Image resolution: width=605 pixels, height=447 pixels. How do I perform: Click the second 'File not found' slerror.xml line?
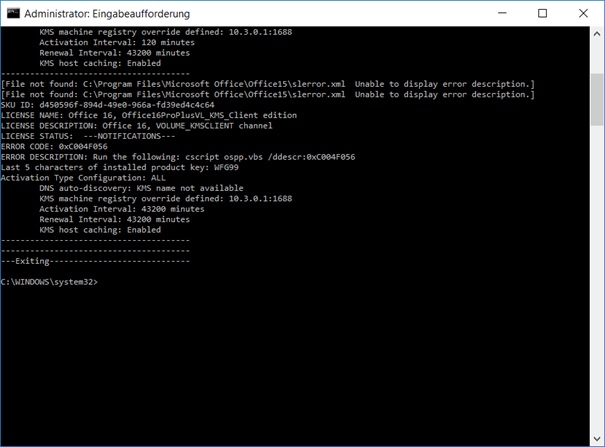coord(268,94)
